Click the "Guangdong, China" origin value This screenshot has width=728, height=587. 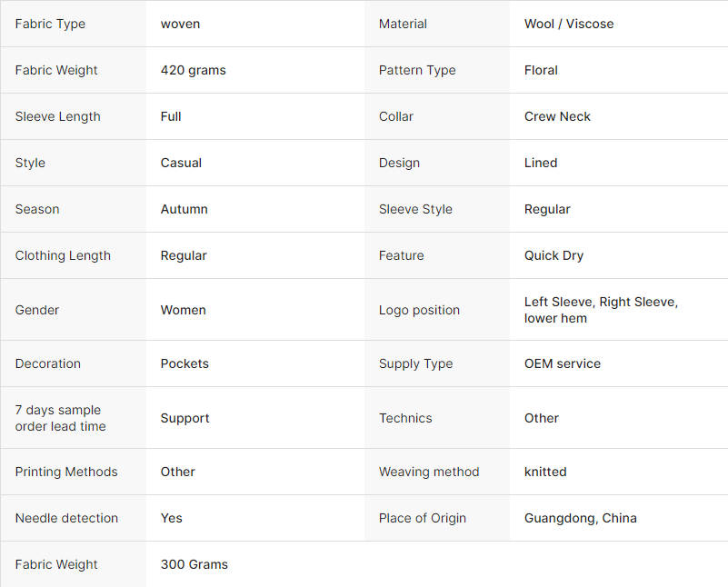click(581, 518)
